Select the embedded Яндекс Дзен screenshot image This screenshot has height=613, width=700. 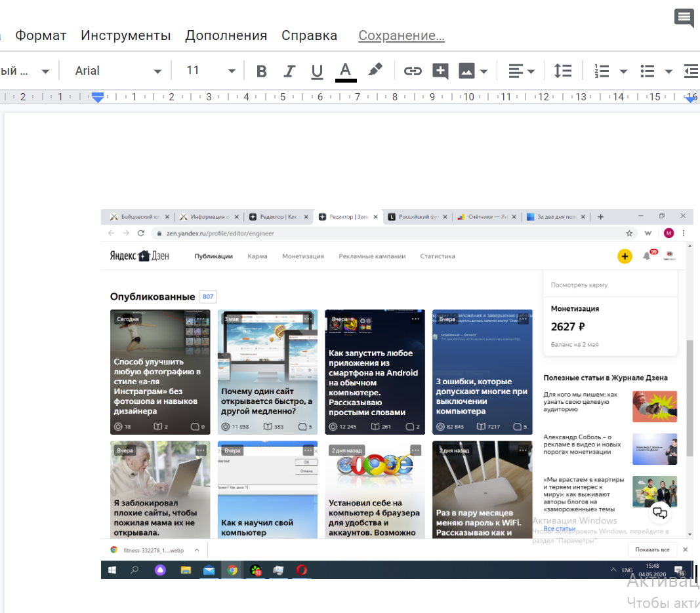[x=397, y=393]
